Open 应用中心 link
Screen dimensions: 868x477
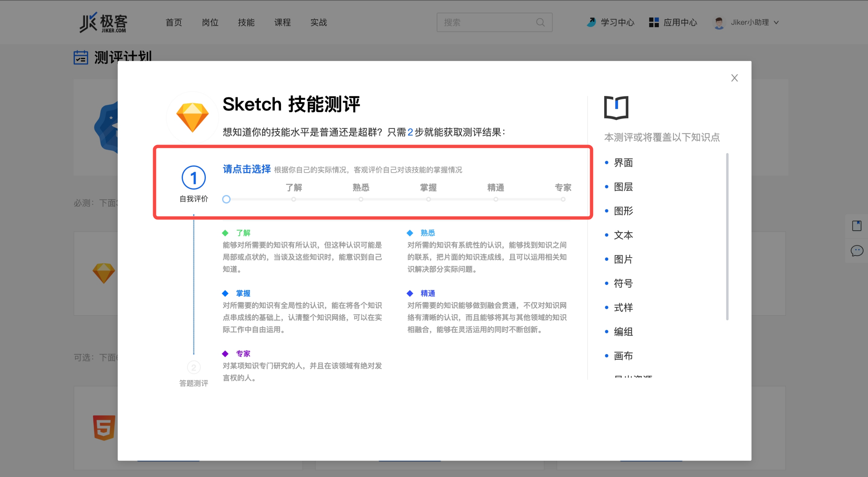(x=680, y=22)
